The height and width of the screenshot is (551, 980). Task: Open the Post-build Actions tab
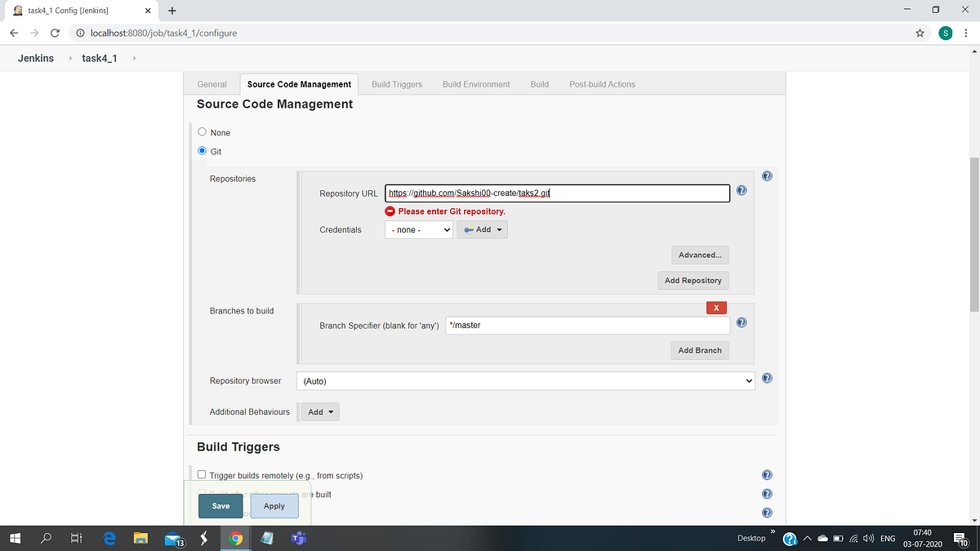tap(602, 84)
